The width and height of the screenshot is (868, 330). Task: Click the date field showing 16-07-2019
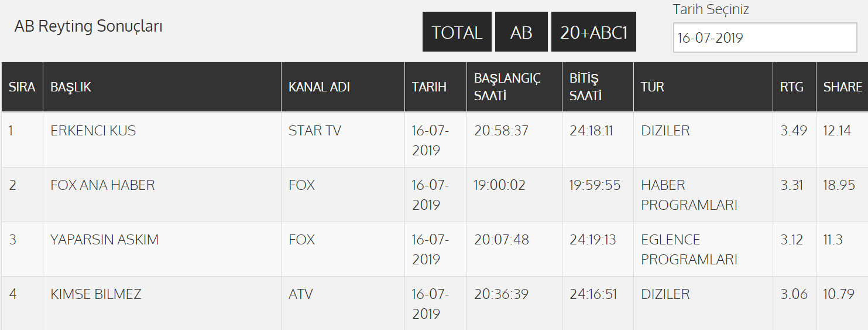(x=765, y=38)
